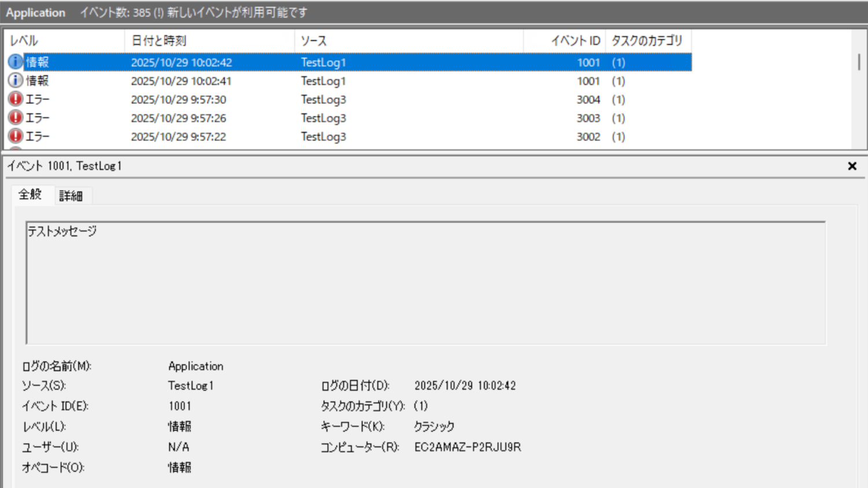Switch to the 詳細 tab
Screen dimensions: 868x488
(x=71, y=195)
